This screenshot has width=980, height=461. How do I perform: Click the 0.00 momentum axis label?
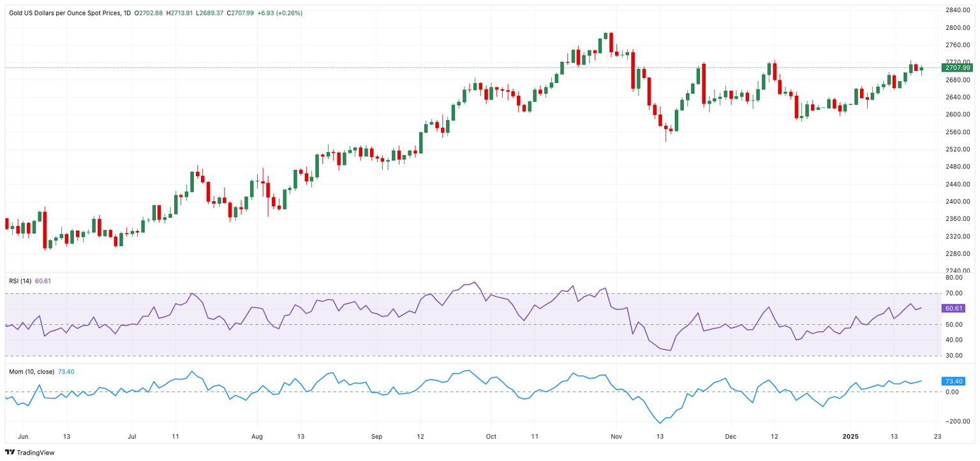[x=952, y=392]
